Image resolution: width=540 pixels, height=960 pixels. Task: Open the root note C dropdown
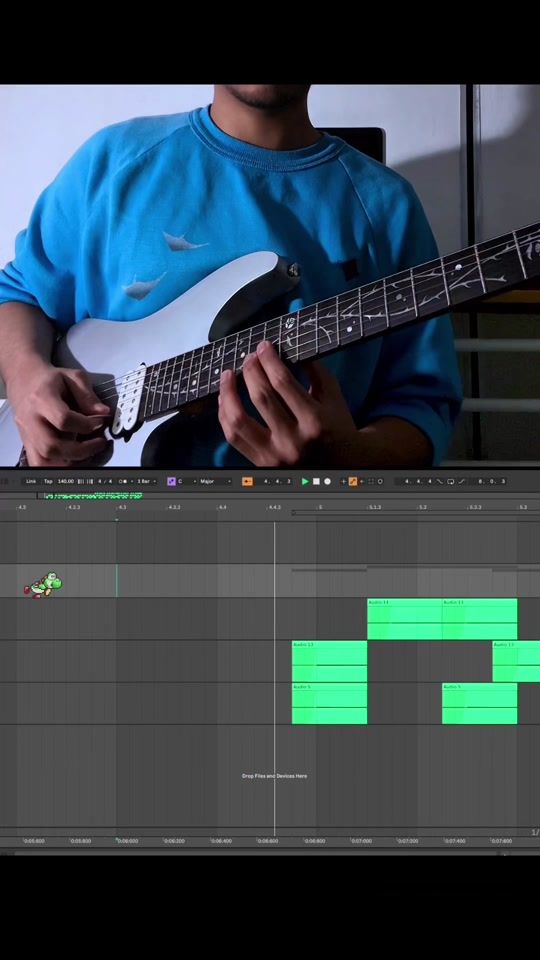[x=187, y=481]
